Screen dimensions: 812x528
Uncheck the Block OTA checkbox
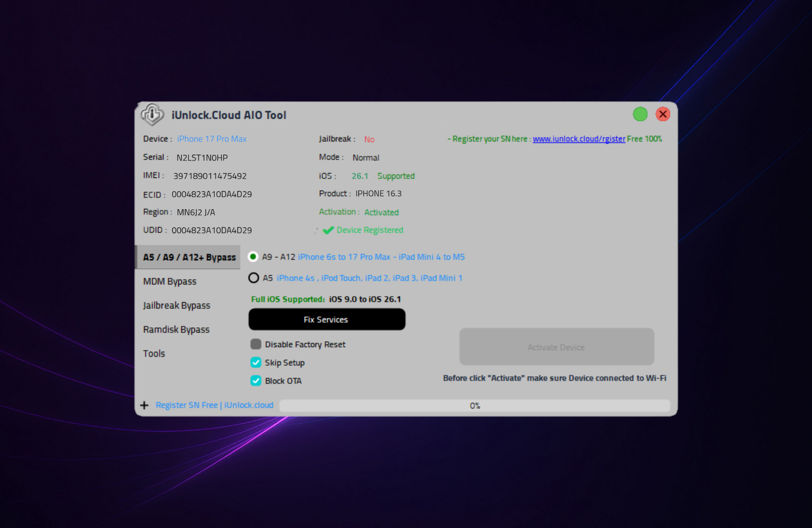[256, 381]
